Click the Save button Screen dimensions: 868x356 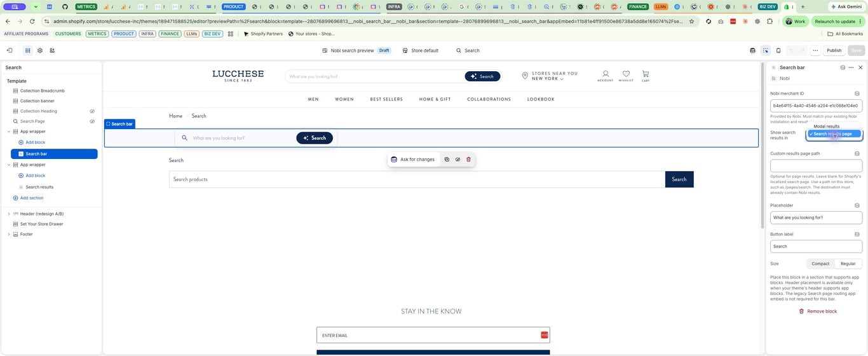tap(856, 50)
